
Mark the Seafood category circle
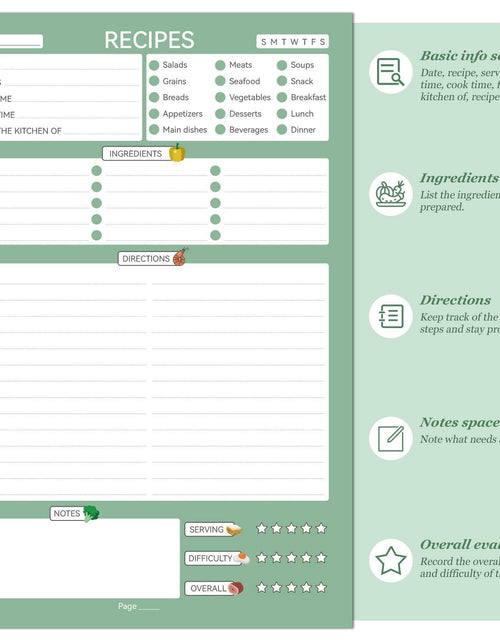pos(220,81)
